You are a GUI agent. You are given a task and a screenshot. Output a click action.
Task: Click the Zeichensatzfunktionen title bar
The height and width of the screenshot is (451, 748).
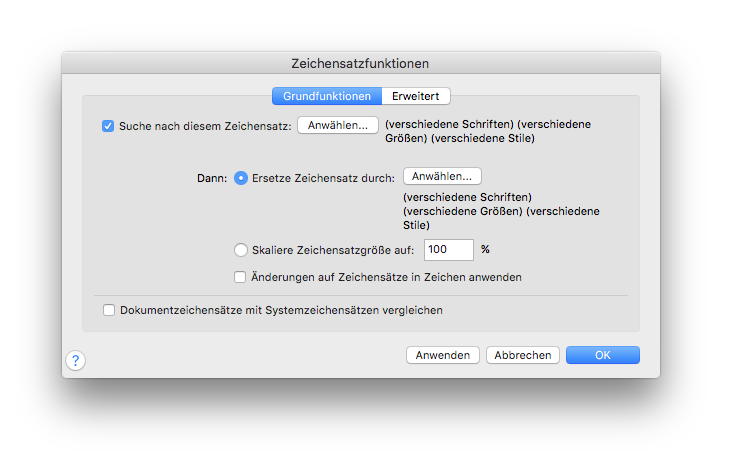pos(361,63)
